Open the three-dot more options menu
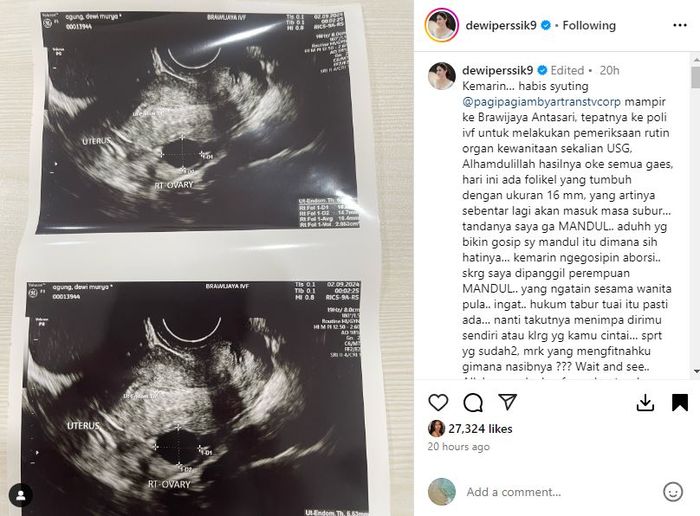Viewport: 700px width, 516px height. (679, 25)
